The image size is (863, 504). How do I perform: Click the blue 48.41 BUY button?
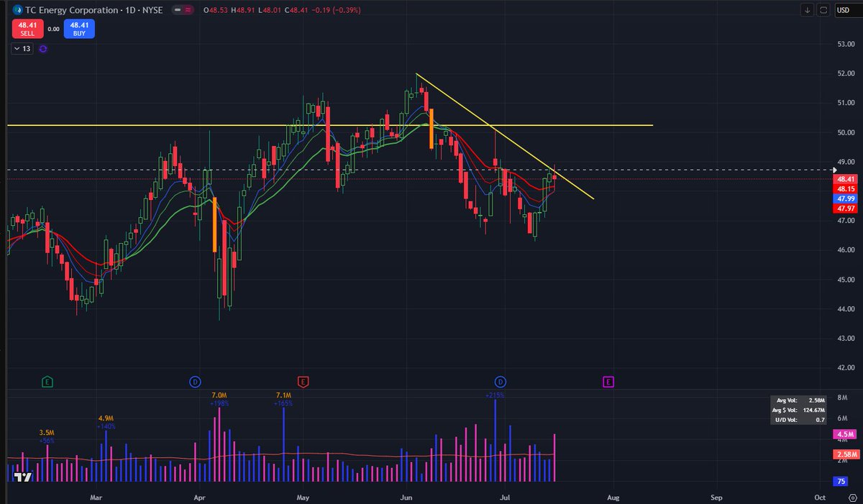pyautogui.click(x=78, y=29)
